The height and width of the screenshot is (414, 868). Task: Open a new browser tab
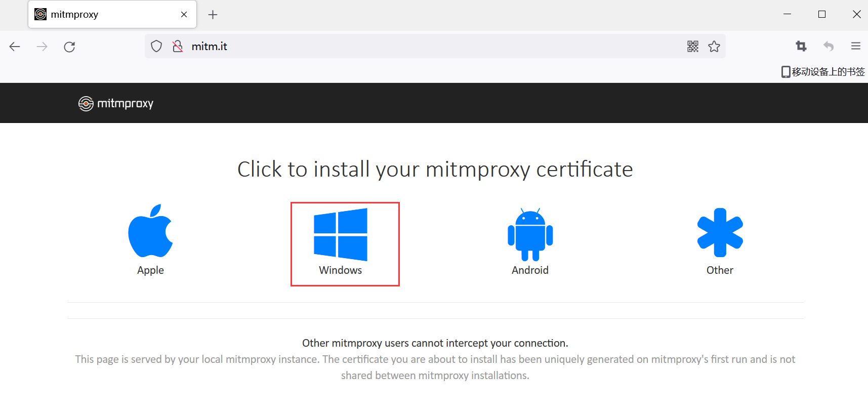pos(213,15)
